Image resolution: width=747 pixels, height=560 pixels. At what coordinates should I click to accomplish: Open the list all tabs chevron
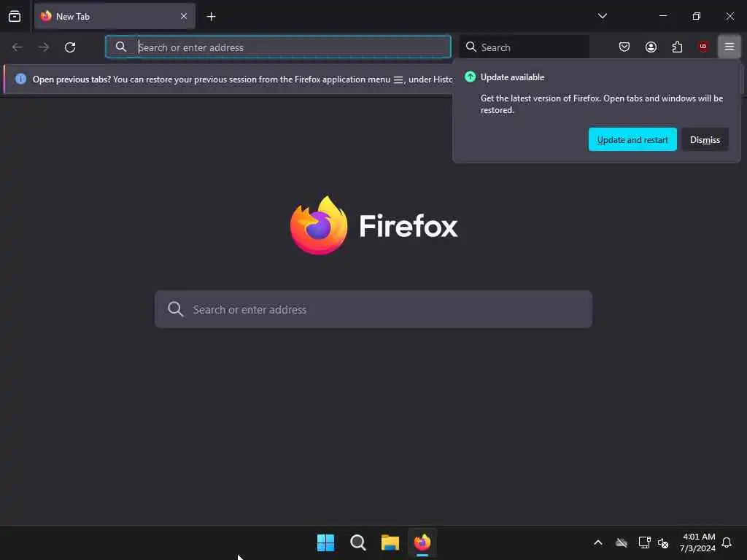point(602,16)
